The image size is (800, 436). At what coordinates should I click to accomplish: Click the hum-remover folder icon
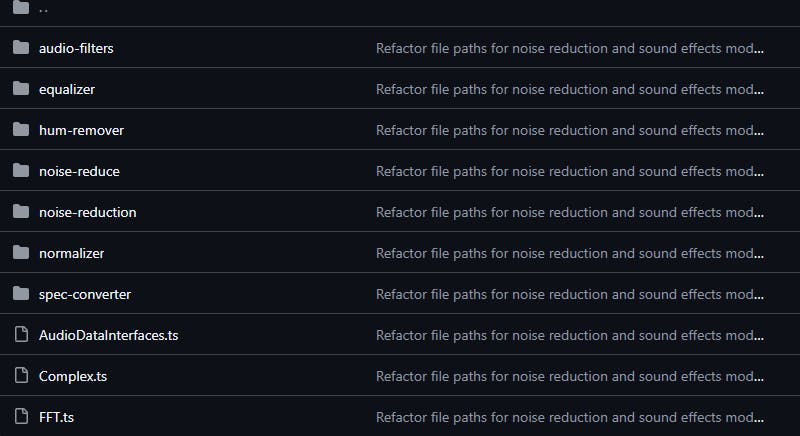(x=21, y=130)
